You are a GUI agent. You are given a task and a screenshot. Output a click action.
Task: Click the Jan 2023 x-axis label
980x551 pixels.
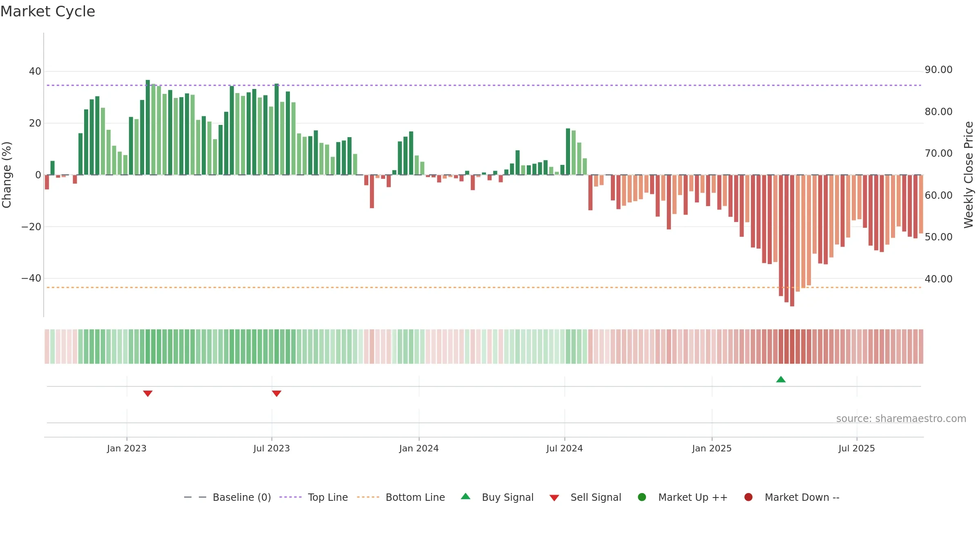coord(127,448)
